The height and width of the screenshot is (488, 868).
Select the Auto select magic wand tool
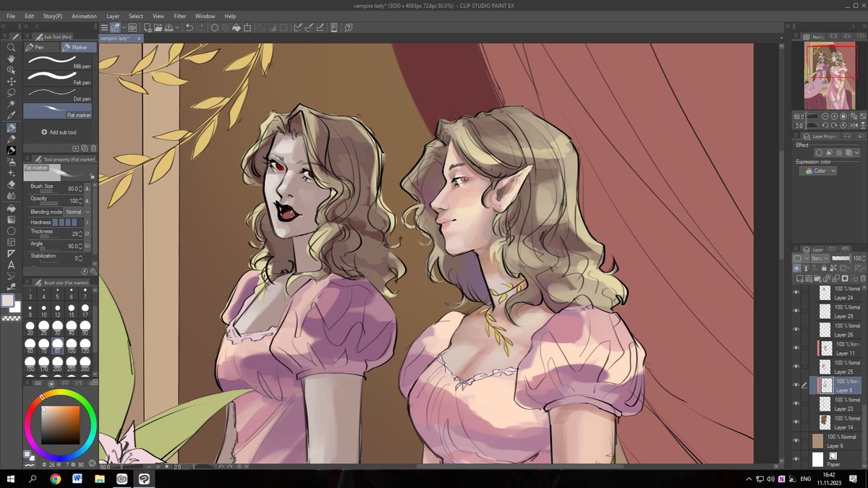coord(12,104)
